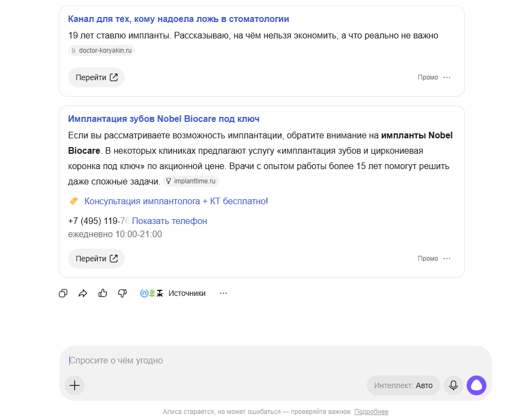Start voice input with microphone icon
This screenshot has height=420, width=521.
(453, 385)
